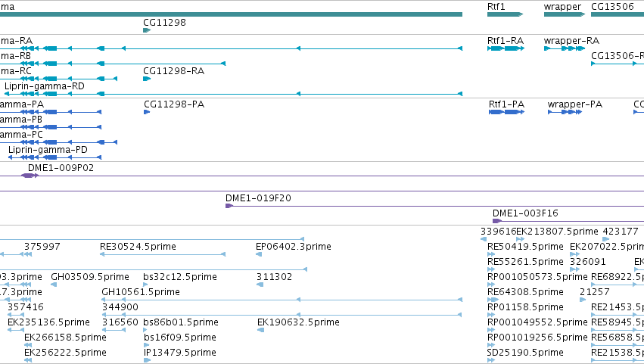644x364 pixels.
Task: Click the Rtf1 gene arrow bar
Action: click(506, 14)
